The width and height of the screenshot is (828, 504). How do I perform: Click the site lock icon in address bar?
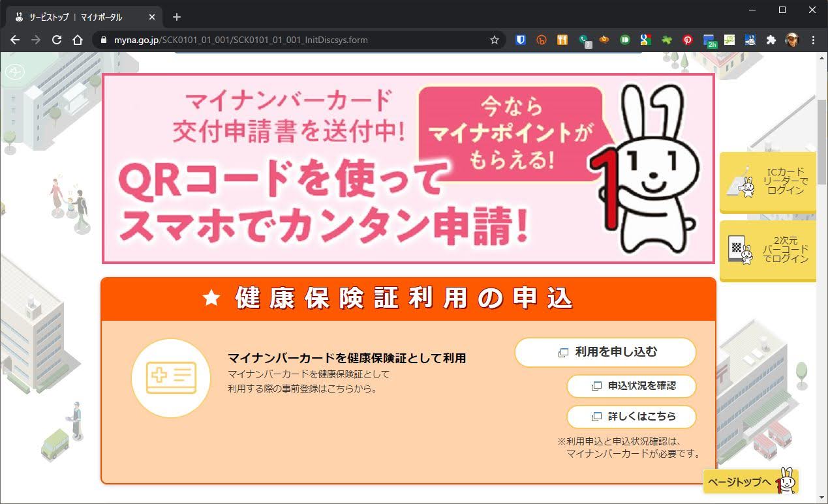point(104,40)
